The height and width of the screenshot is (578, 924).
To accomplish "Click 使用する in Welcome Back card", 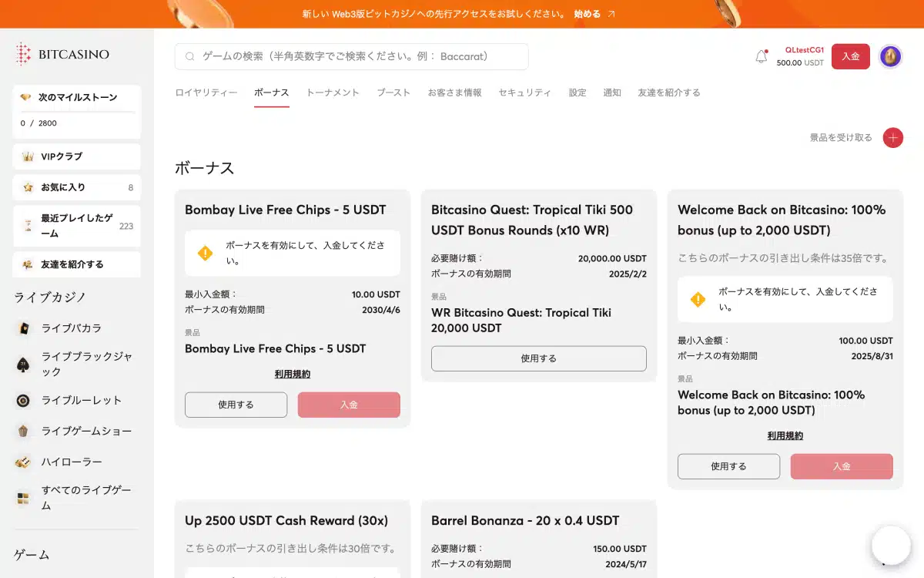I will click(x=728, y=466).
